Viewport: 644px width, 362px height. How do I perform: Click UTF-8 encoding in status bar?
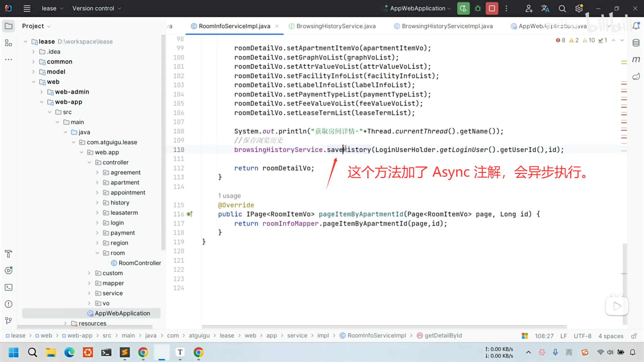[x=582, y=336]
